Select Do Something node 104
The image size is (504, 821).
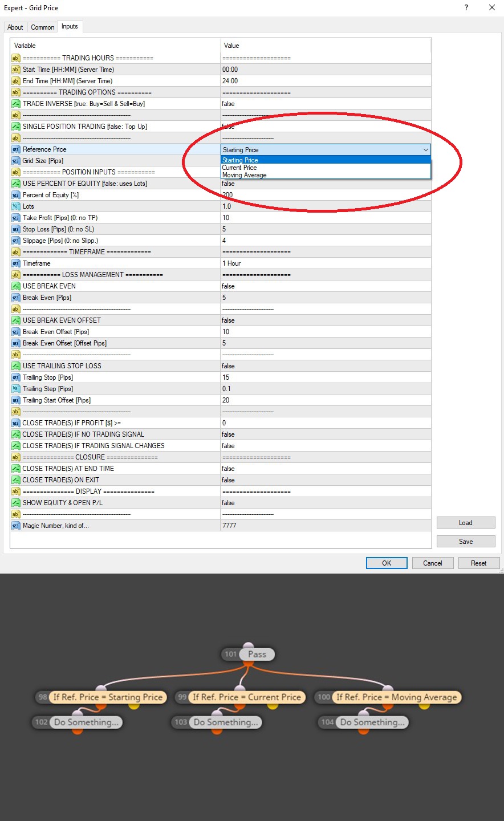pyautogui.click(x=364, y=722)
